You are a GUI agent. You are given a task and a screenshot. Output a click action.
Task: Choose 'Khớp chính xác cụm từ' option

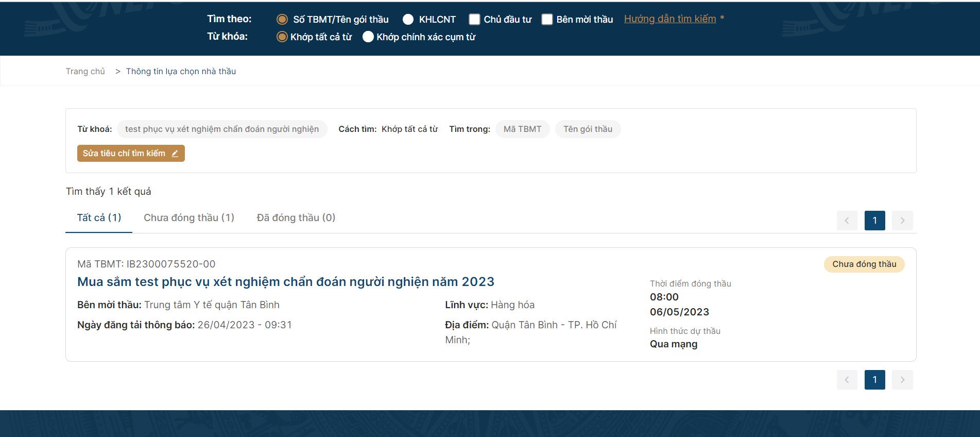368,37
